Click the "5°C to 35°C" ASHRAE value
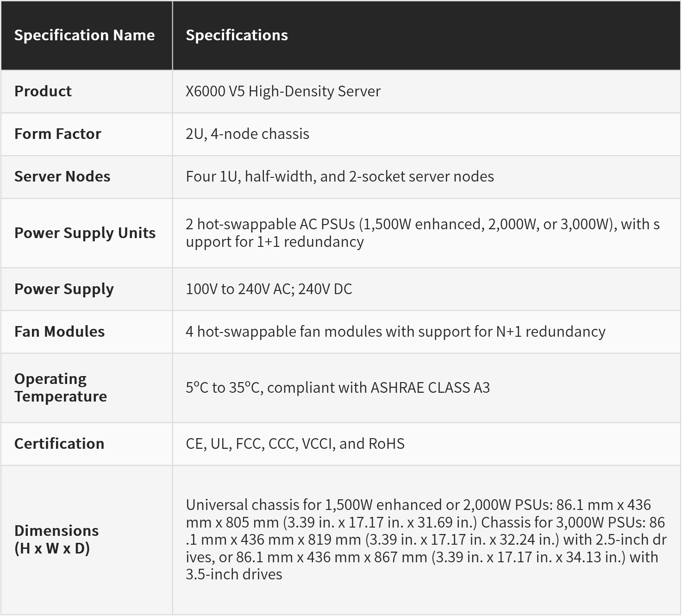This screenshot has width=682, height=616. click(338, 388)
